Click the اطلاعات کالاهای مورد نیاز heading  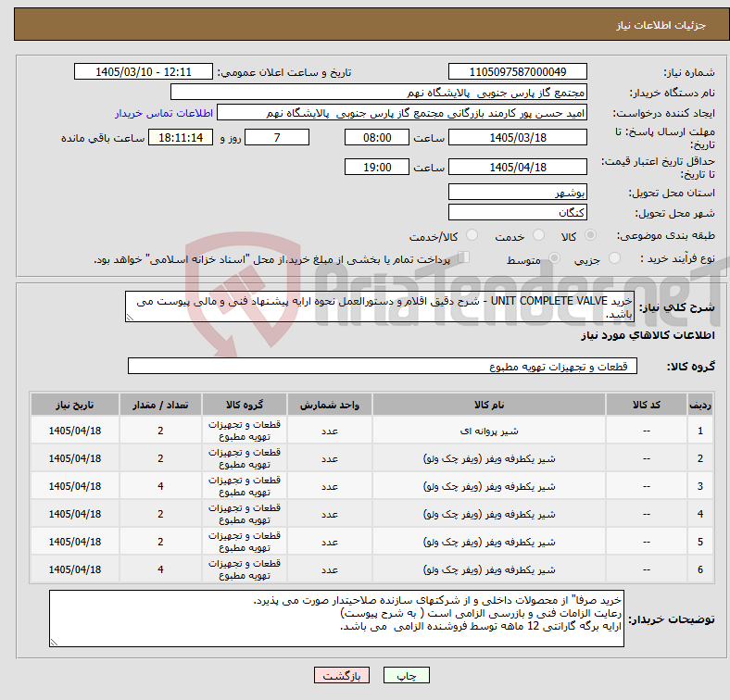click(x=648, y=335)
